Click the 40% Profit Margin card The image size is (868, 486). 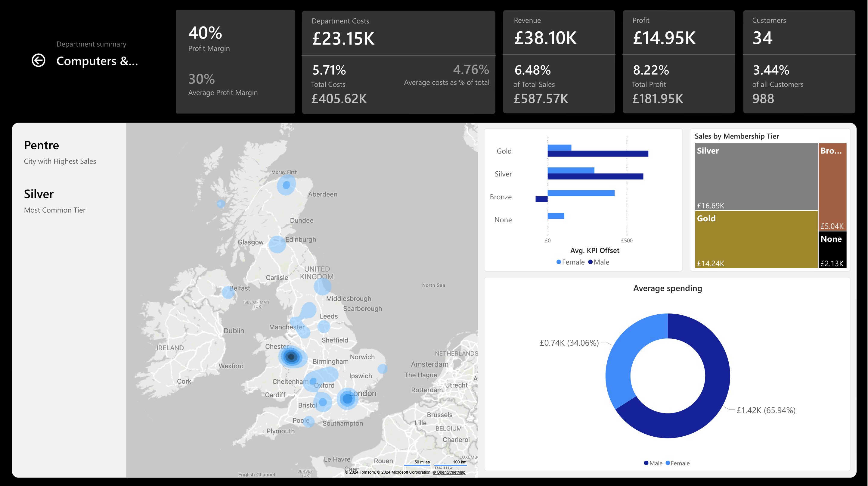(235, 62)
